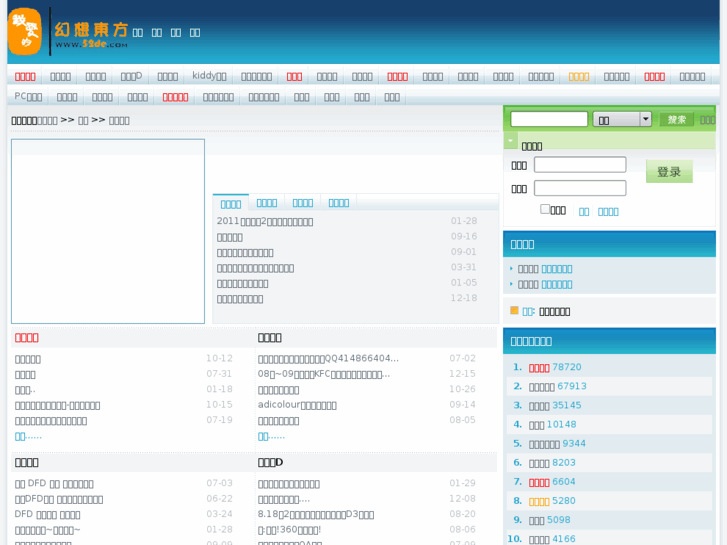Click the search text input field
The image size is (727, 545).
549,119
